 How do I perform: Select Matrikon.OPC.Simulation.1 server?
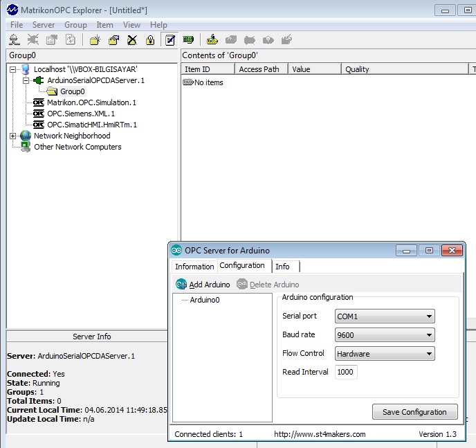tap(92, 102)
